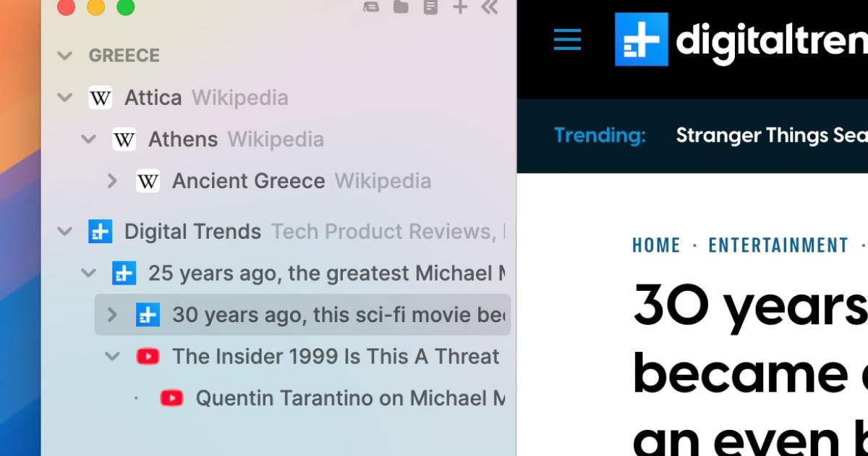Click the YouTube icon beside Quentin Tarantino tab
The image size is (868, 456).
click(x=171, y=398)
